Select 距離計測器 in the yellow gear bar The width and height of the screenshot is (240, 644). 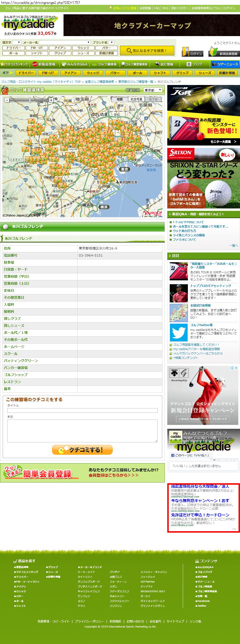pos(227,73)
